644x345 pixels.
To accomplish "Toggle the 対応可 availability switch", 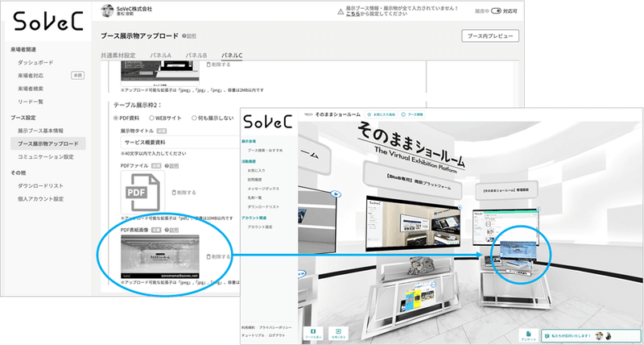I will (496, 11).
